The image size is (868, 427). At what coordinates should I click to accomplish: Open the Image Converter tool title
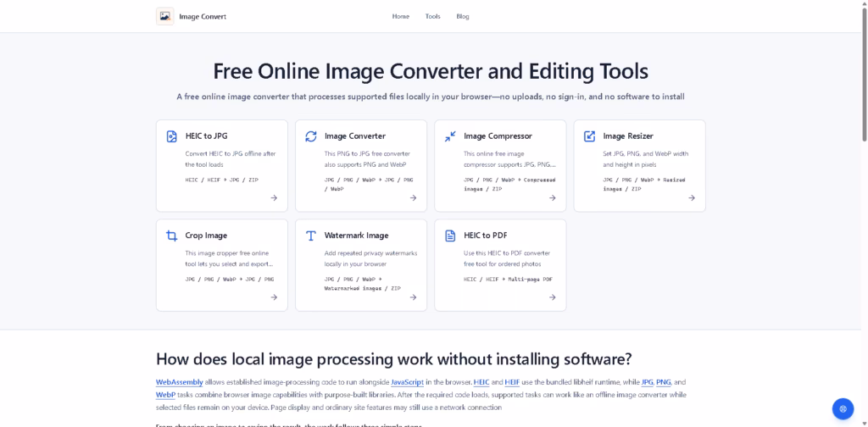[355, 136]
